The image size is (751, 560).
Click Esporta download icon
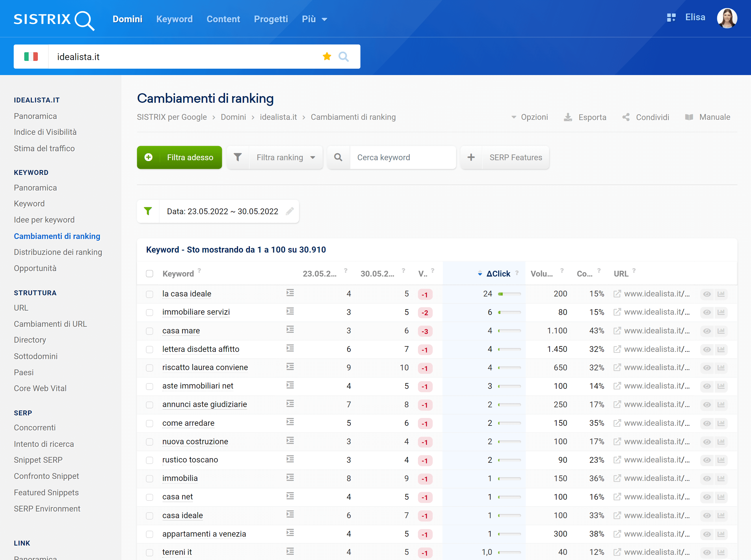coord(568,117)
